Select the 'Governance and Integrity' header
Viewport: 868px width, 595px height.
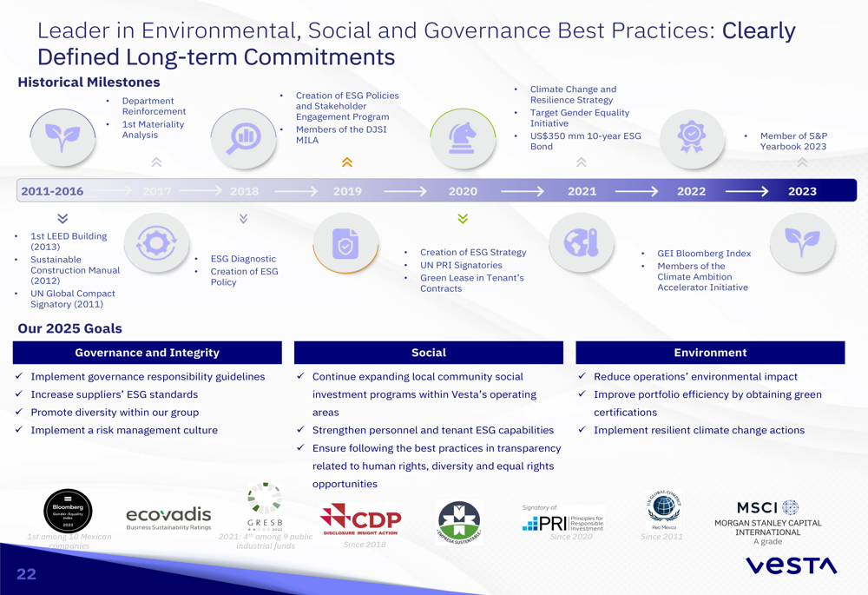pyautogui.click(x=147, y=353)
